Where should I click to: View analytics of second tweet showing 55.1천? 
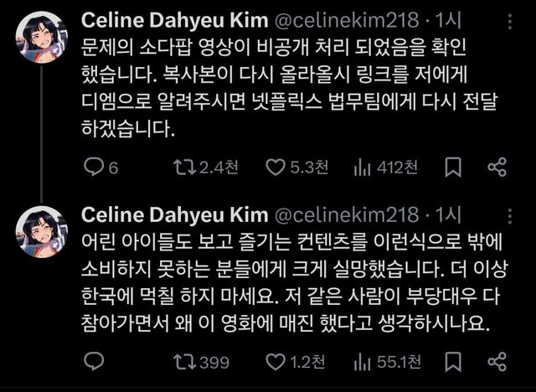pyautogui.click(x=363, y=362)
